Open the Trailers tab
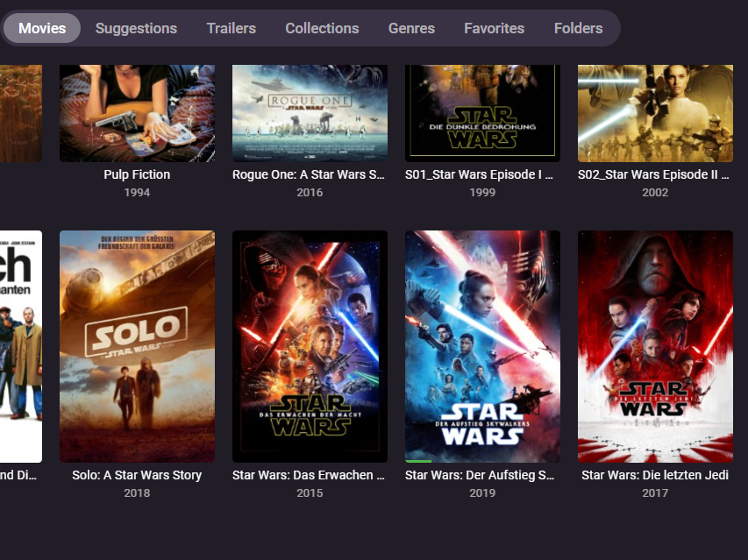Viewport: 748px width, 560px height. coord(232,28)
